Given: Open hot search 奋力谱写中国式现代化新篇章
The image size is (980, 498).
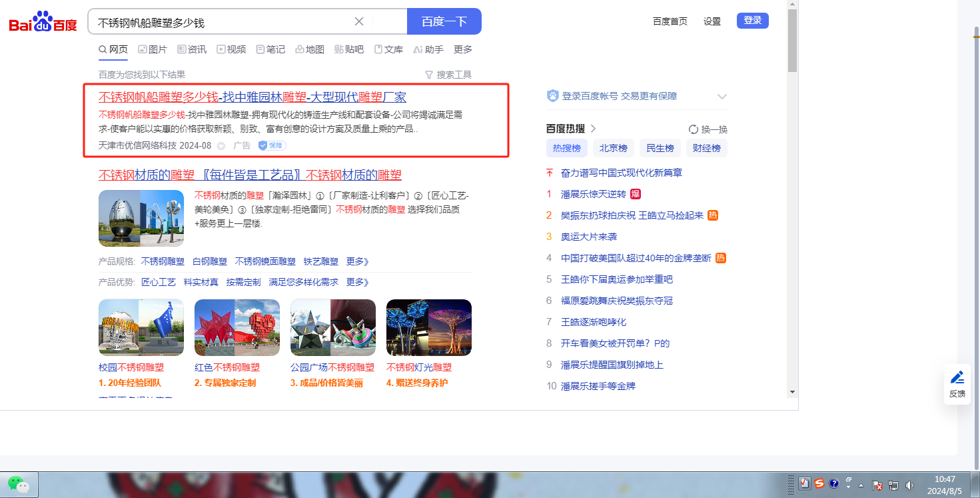Looking at the screenshot, I should (x=622, y=173).
